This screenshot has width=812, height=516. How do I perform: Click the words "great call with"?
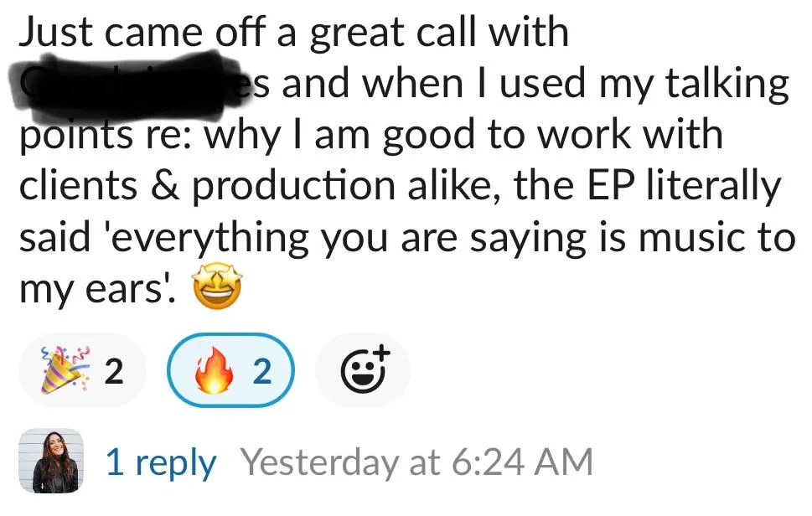point(440,33)
